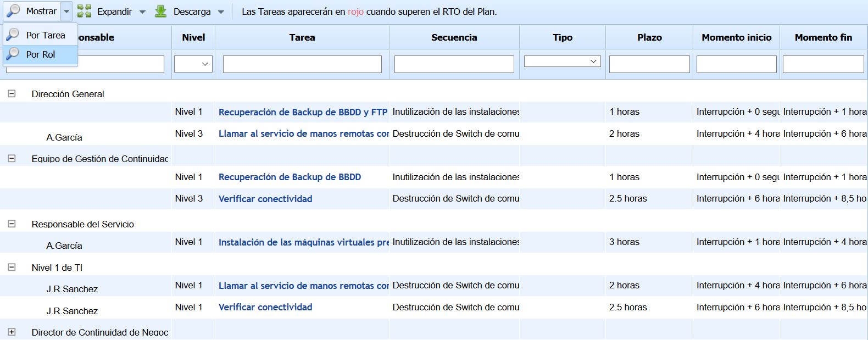The width and height of the screenshot is (868, 340).
Task: Select the Por Rol menu option
Action: 41,54
